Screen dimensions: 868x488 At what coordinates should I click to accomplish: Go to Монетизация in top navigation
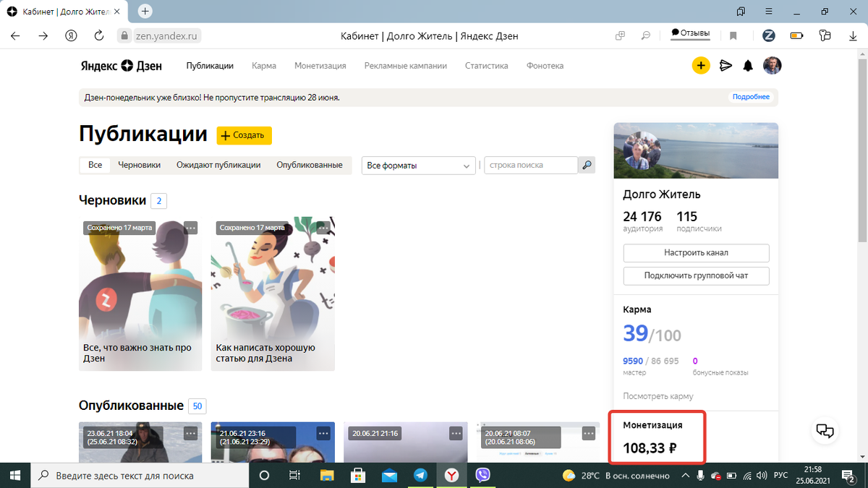coord(320,66)
